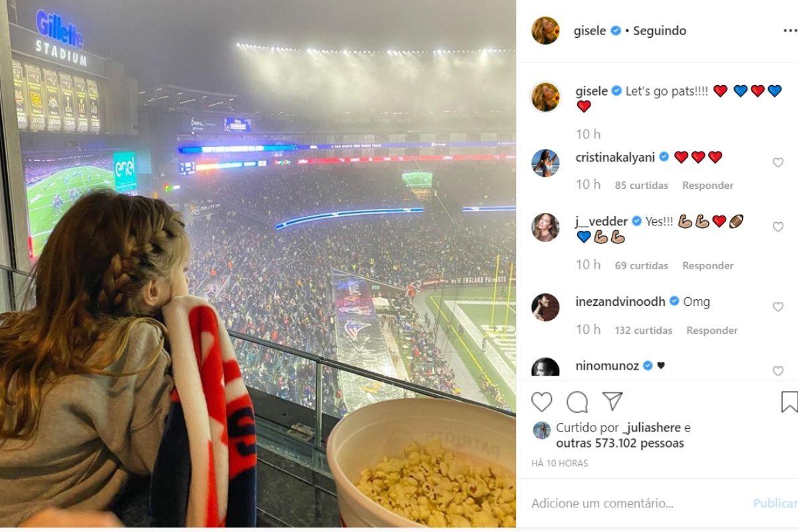The width and height of the screenshot is (798, 532).
Task: Like ninomunoz's comment heart
Action: click(x=778, y=371)
